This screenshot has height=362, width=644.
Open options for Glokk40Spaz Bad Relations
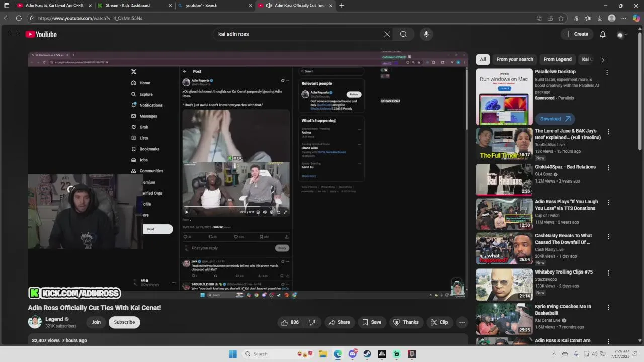coord(608,168)
